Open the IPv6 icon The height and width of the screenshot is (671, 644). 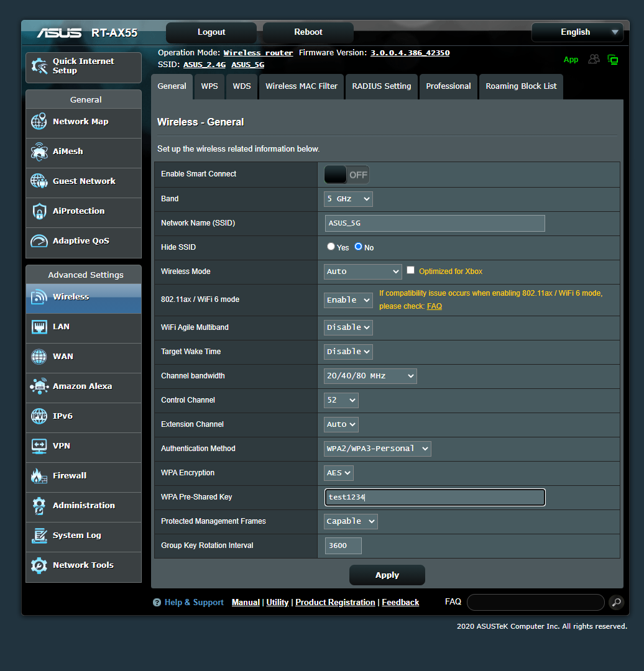pos(39,416)
